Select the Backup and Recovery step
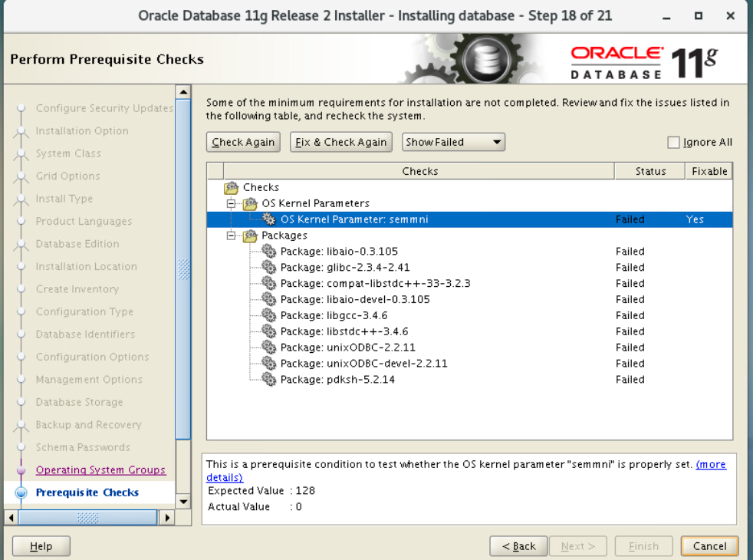753x560 pixels. pos(88,424)
